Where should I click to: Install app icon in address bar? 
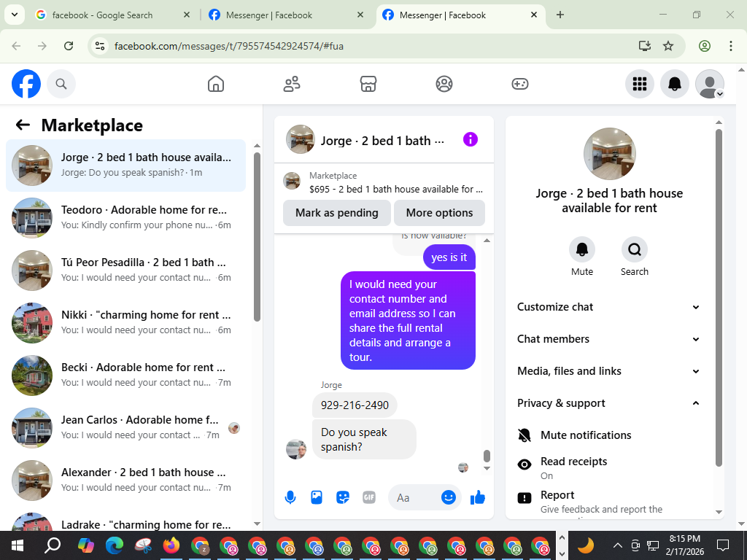(645, 46)
